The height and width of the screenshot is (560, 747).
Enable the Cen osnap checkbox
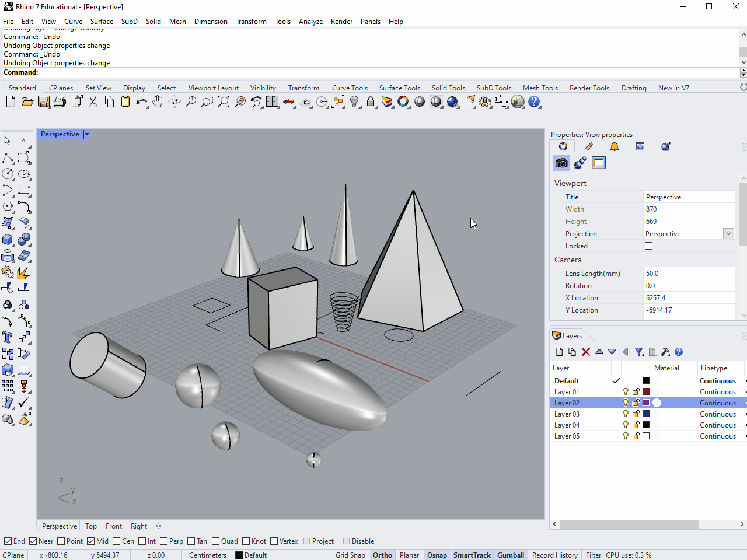(117, 541)
